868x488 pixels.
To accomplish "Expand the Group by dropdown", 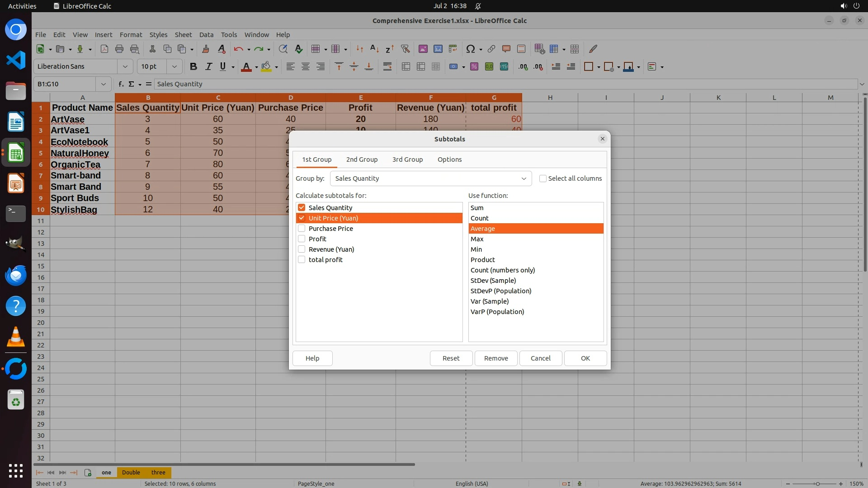I will (524, 178).
